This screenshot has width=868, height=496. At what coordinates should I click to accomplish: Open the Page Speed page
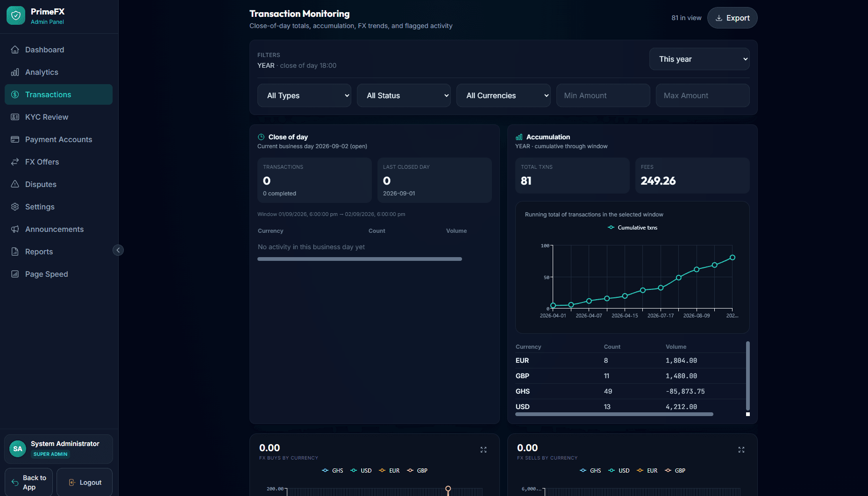58,274
